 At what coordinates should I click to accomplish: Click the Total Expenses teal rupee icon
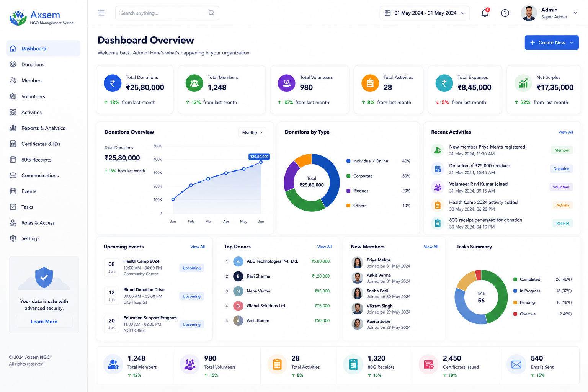tap(444, 83)
